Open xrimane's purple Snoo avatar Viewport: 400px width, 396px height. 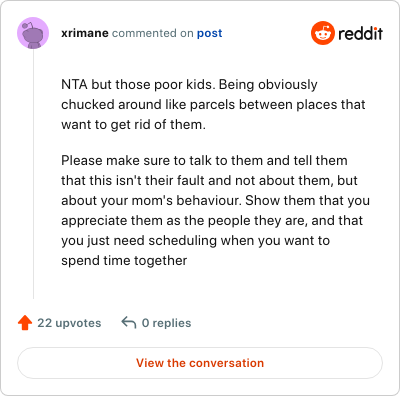[33, 33]
